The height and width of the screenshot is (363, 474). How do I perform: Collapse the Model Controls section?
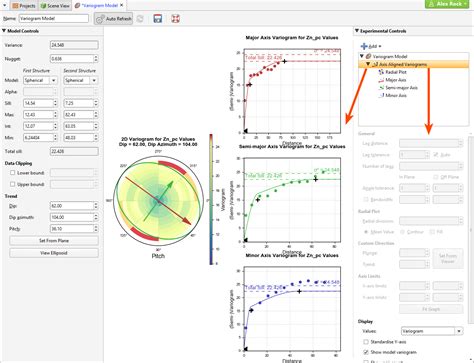pyautogui.click(x=4, y=31)
